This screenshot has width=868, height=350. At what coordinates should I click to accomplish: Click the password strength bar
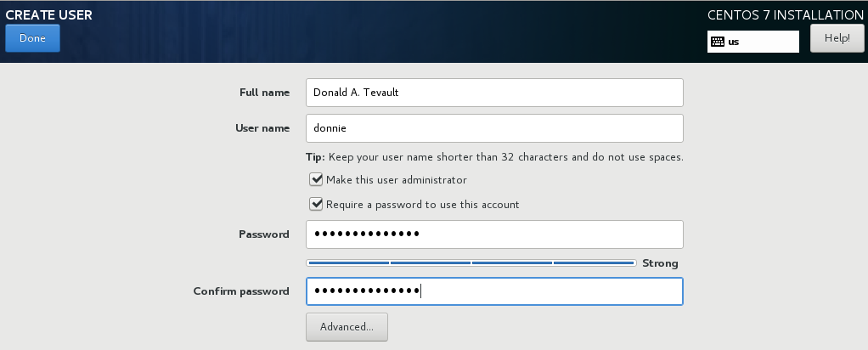pos(471,263)
